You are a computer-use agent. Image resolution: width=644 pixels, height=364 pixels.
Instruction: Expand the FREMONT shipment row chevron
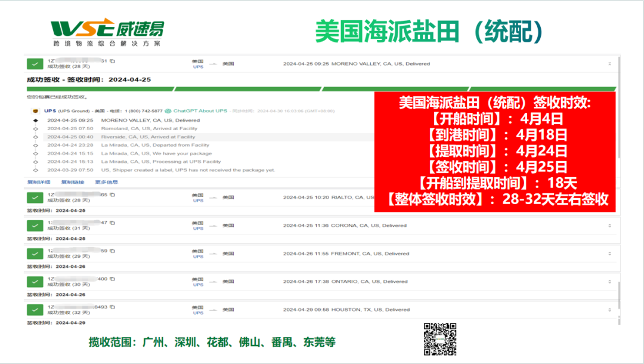(609, 253)
